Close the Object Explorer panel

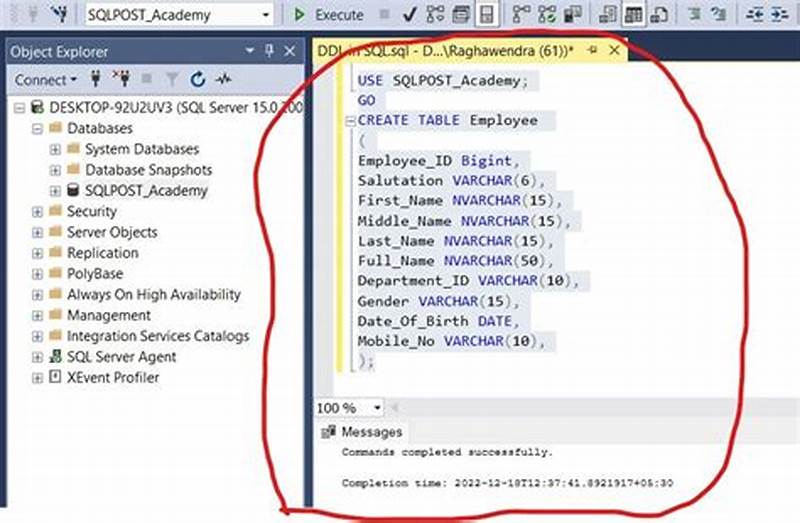coord(290,51)
